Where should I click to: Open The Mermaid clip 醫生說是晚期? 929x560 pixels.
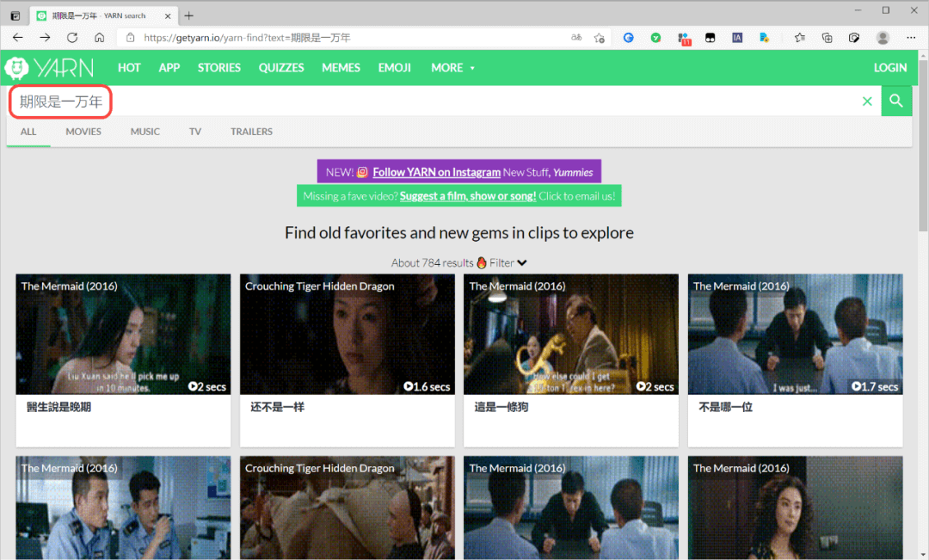point(123,335)
